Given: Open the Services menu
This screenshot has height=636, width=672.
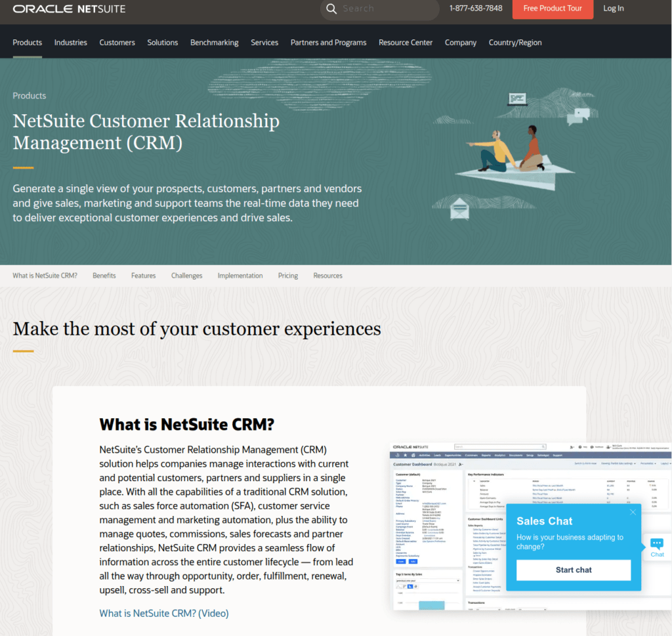Looking at the screenshot, I should click(x=264, y=43).
